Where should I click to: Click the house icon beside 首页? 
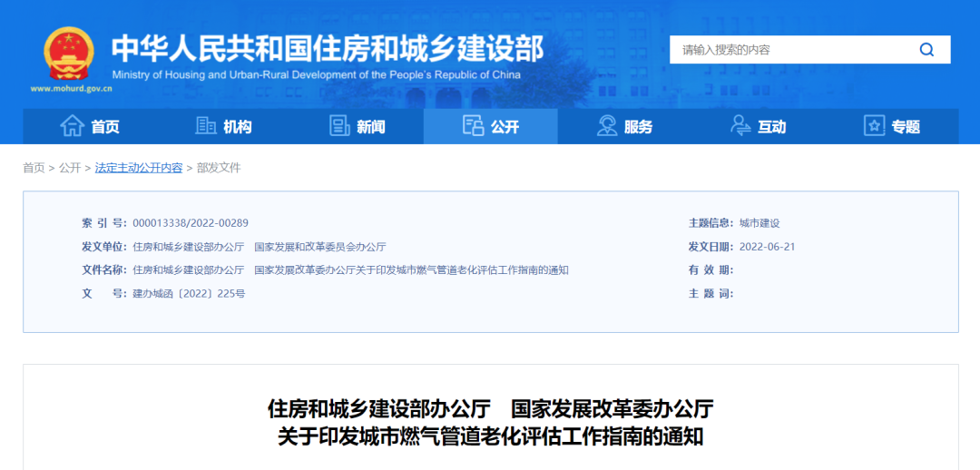72,125
